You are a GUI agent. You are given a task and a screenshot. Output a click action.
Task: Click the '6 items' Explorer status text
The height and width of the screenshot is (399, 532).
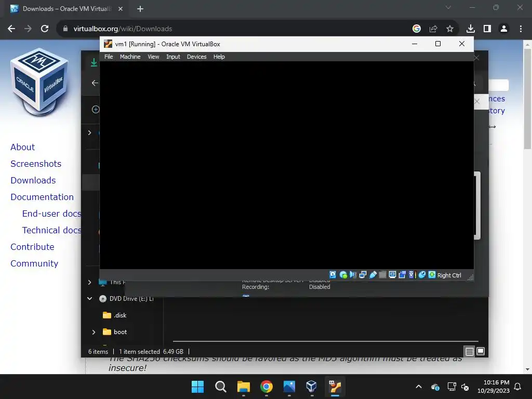[98, 352]
